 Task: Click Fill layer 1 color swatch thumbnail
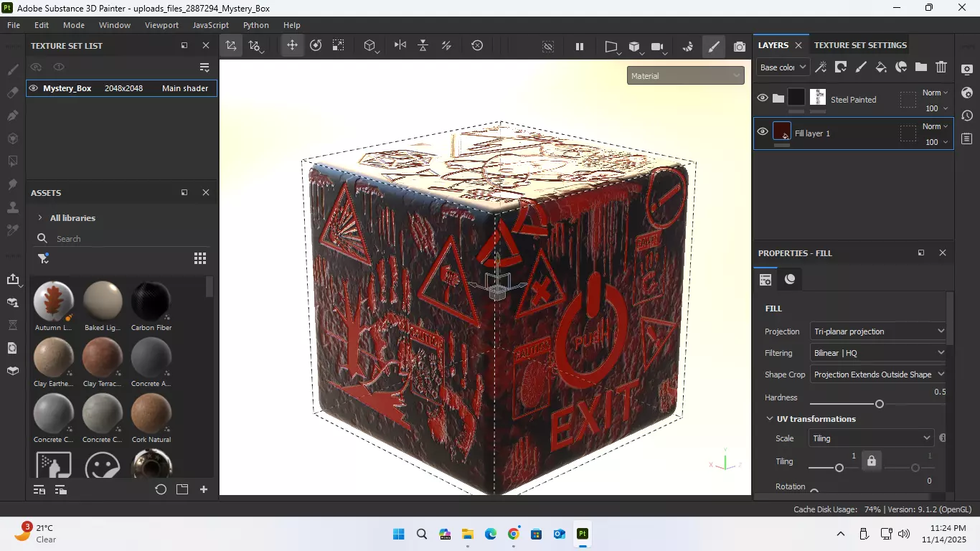(782, 132)
